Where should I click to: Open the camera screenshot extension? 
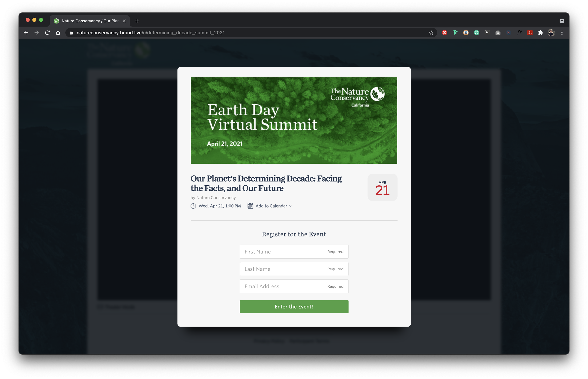[498, 33]
